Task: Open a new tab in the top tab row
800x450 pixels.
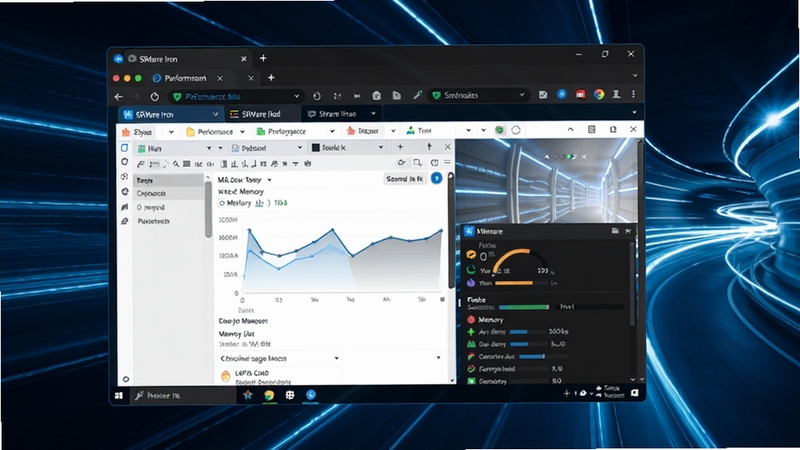Action: (x=263, y=58)
